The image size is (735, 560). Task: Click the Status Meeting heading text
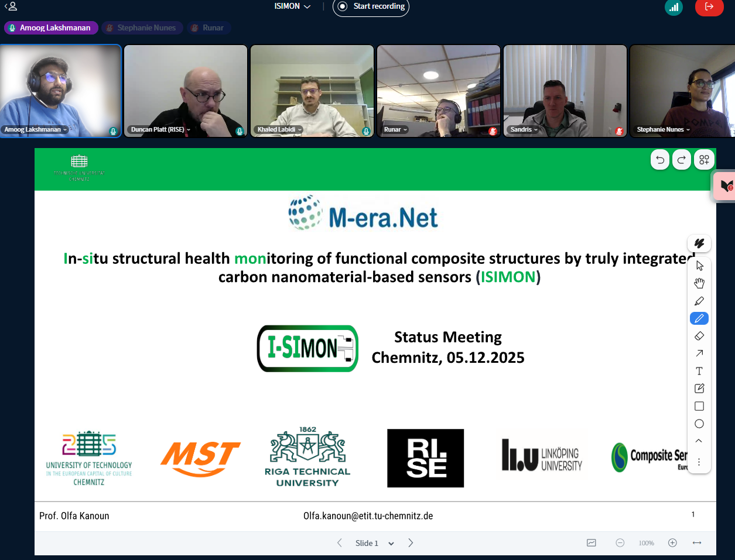(448, 337)
